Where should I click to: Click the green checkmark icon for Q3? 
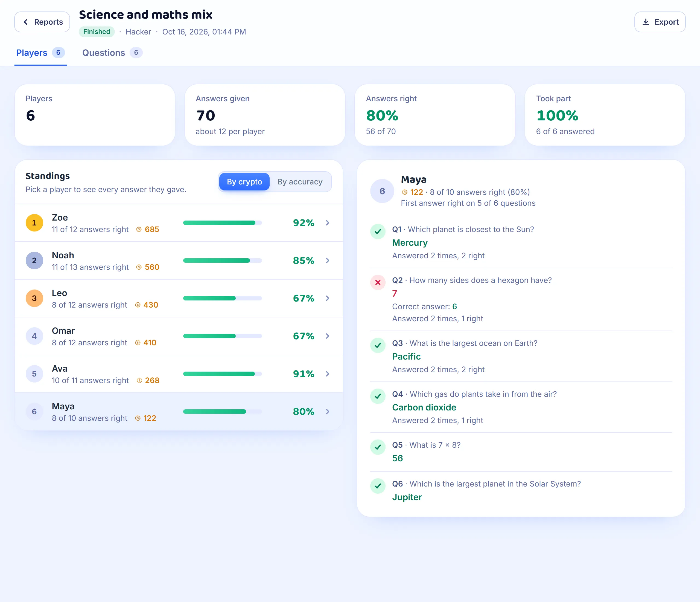(378, 345)
